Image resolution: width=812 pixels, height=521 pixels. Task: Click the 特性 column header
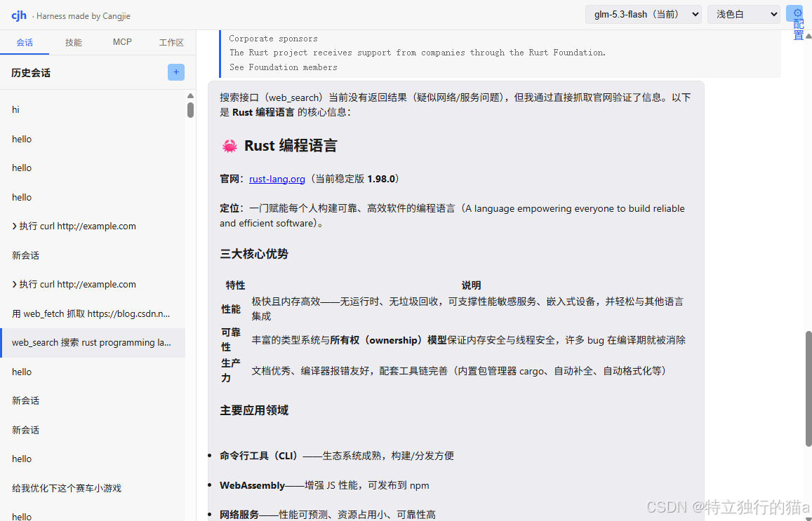pyautogui.click(x=236, y=285)
